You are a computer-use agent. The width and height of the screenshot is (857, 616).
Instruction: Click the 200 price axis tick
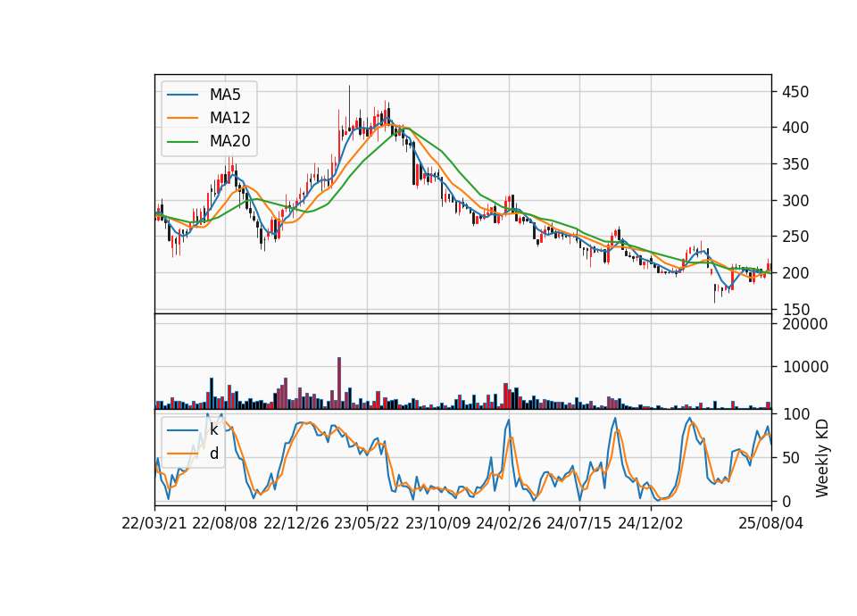click(795, 273)
